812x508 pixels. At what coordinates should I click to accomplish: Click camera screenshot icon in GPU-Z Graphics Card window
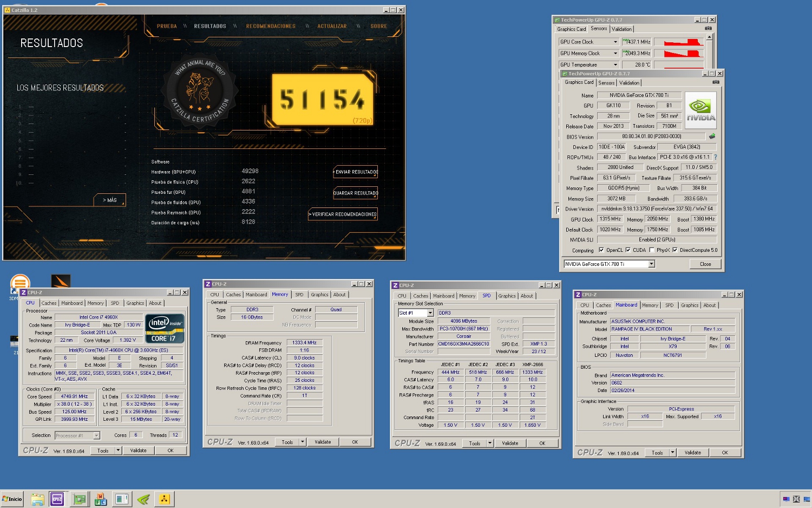(716, 82)
